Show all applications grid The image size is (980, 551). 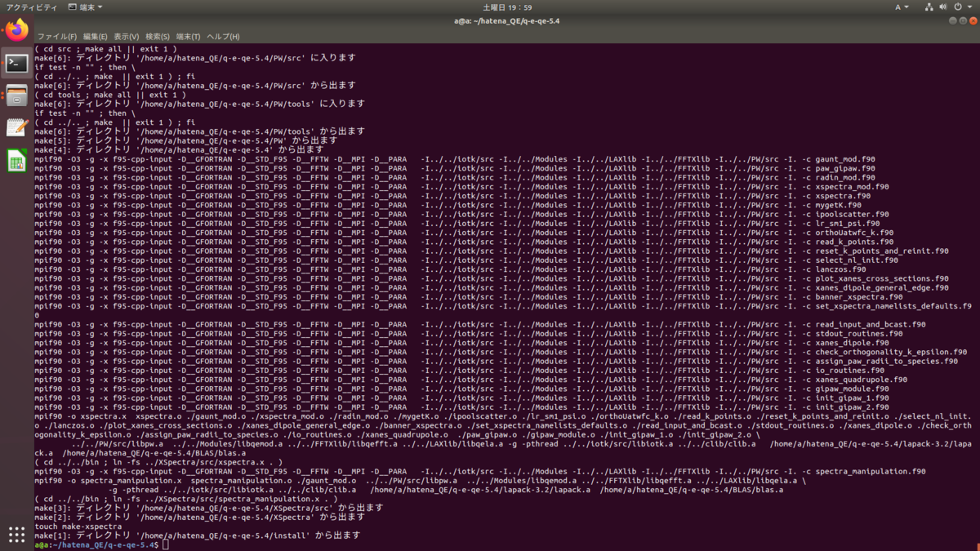(x=16, y=535)
